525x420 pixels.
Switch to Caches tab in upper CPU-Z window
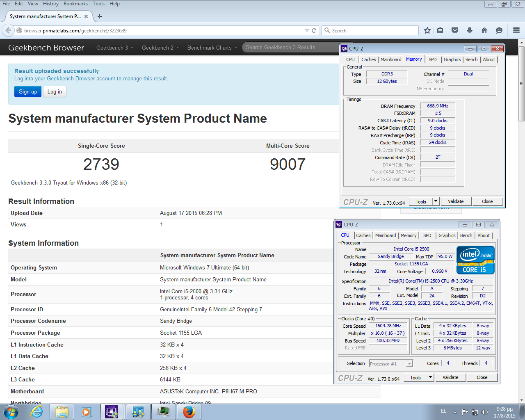(368, 59)
